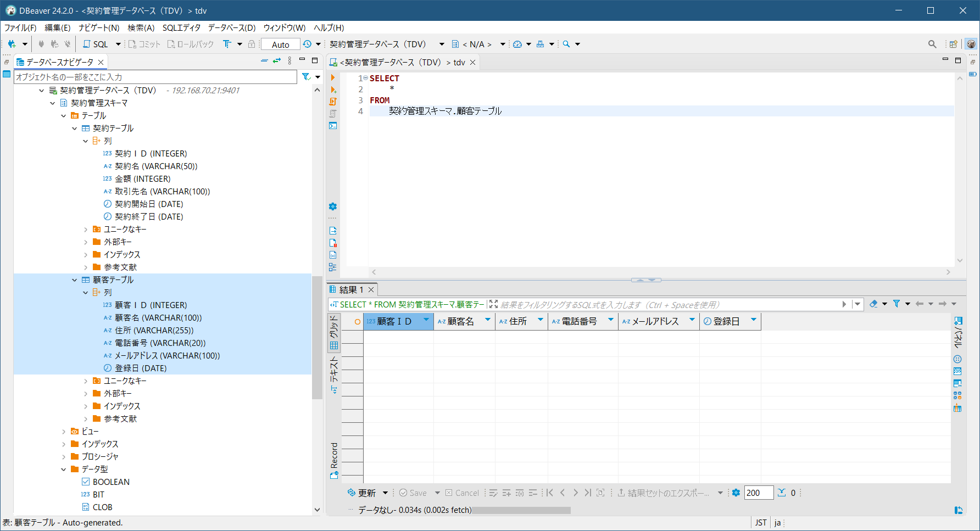The image size is (980, 531).
Task: Click the BOOLEAN data type row
Action: tap(111, 482)
